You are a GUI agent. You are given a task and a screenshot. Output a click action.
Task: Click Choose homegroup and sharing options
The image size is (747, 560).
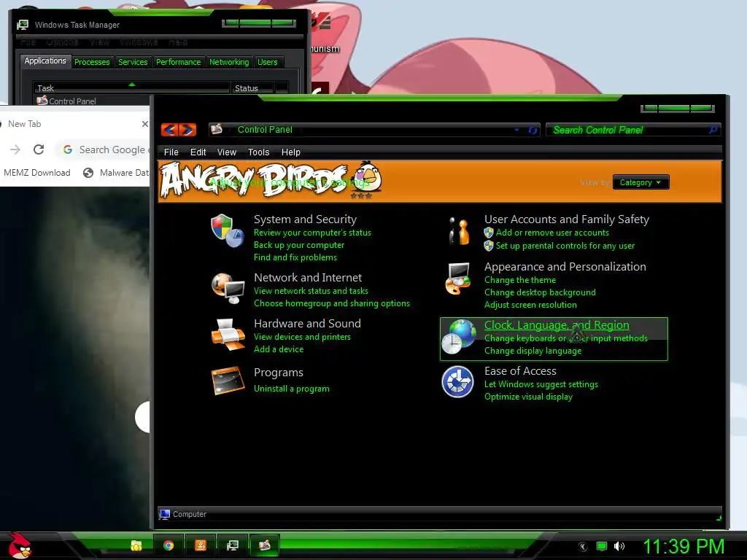coord(332,303)
